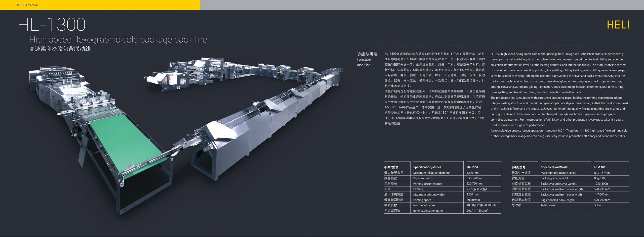Click the '衬纸克重' cell
The height and width of the screenshot is (237, 644).
pos(518,178)
